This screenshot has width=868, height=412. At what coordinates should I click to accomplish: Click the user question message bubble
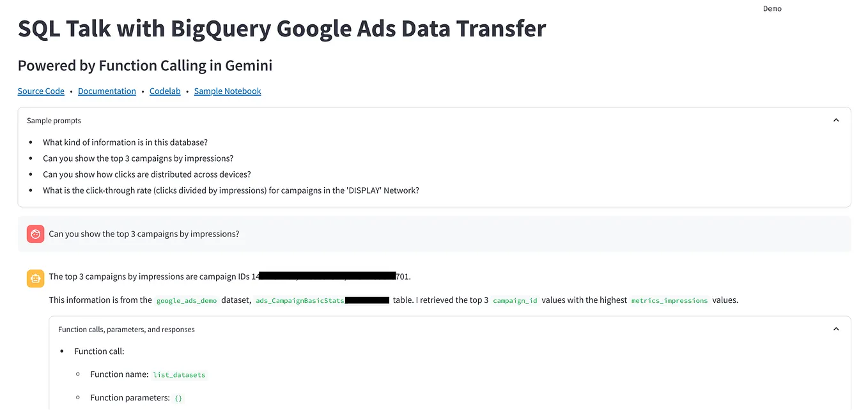434,234
